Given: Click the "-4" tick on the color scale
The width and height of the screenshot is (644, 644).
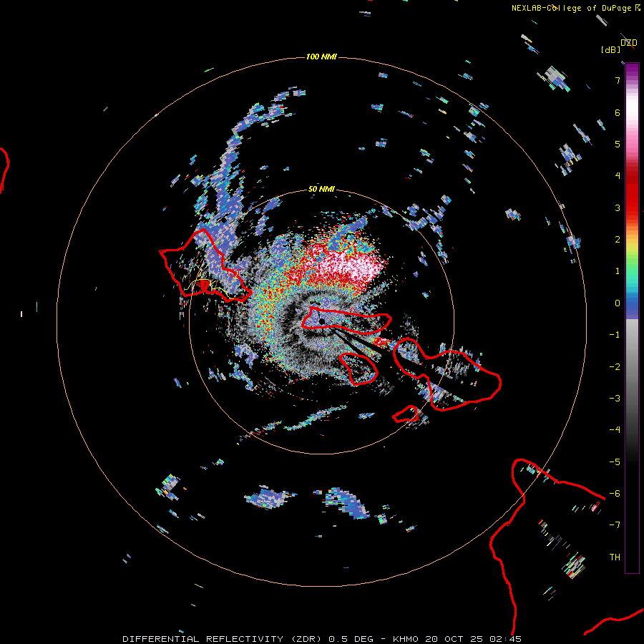Looking at the screenshot, I should click(615, 430).
